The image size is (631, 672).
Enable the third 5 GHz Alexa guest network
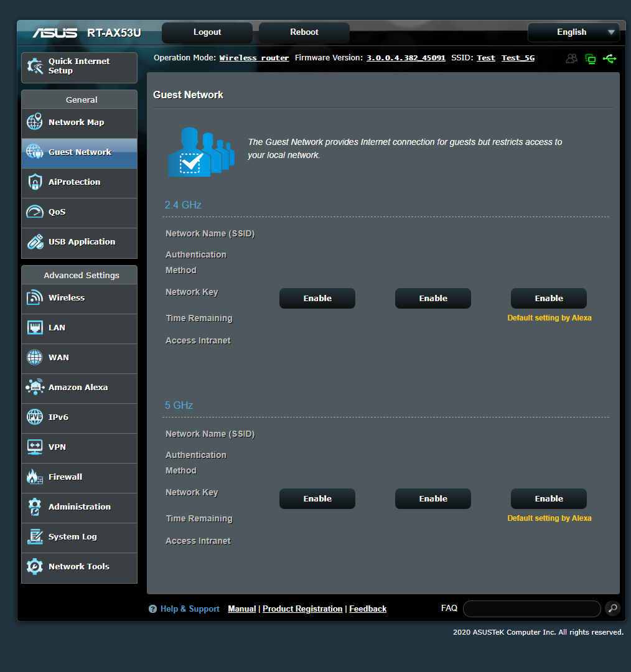coord(549,499)
